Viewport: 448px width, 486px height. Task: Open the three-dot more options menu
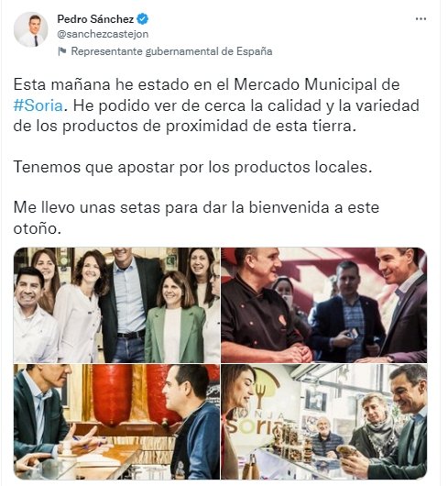point(421,19)
